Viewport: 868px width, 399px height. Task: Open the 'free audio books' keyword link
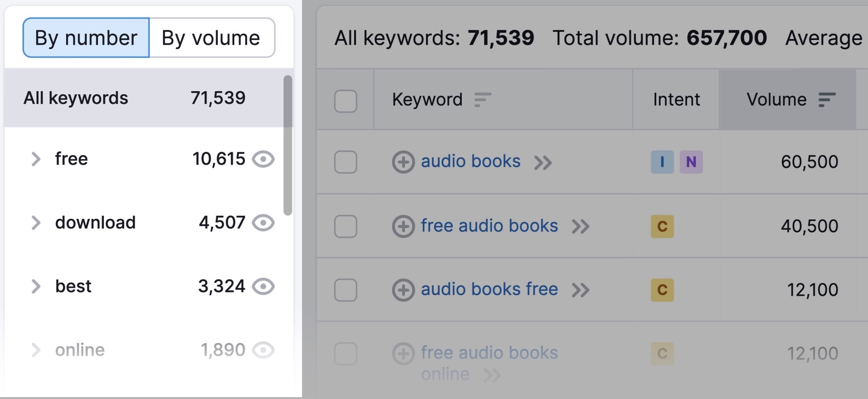pos(489,226)
